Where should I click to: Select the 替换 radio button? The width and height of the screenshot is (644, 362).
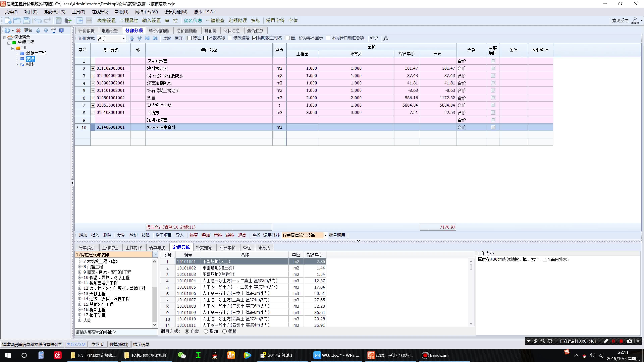coord(225,331)
